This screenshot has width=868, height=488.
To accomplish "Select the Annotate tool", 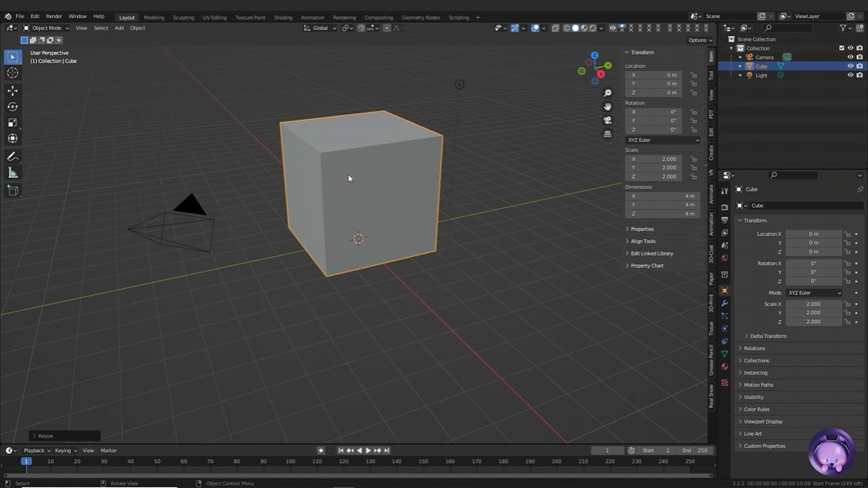I will pos(13,157).
